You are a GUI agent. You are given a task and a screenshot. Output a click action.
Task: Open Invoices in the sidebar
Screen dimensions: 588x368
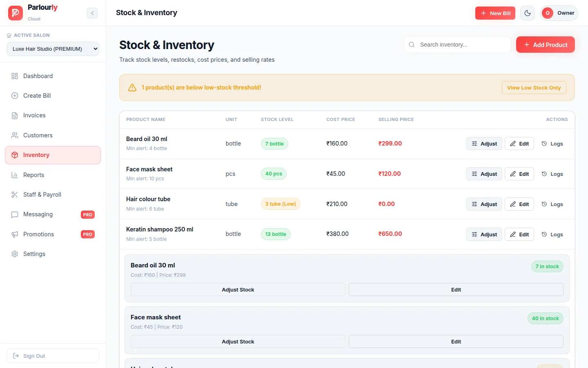pos(53,115)
